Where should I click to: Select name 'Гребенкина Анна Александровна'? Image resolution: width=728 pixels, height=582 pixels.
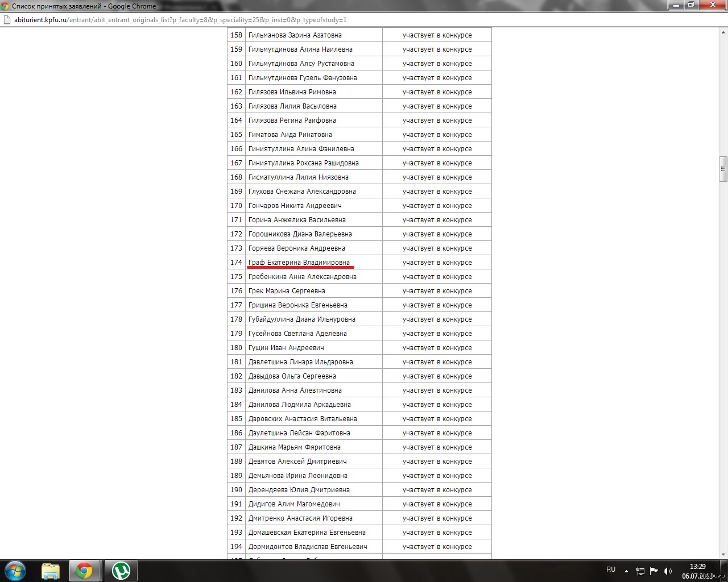(x=303, y=277)
